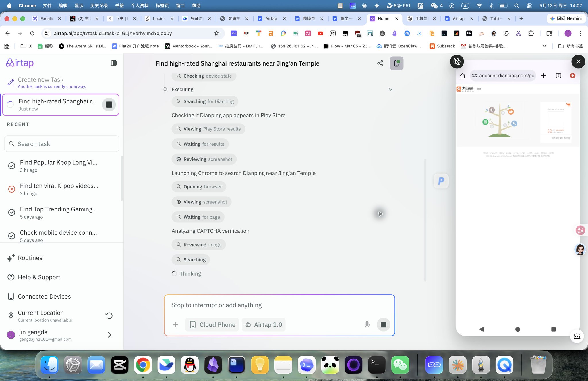Click the Reviewing screenshot step

pos(204,159)
